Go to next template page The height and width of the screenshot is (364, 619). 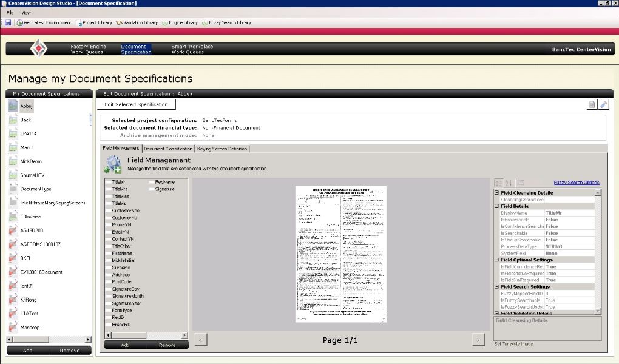(x=478, y=340)
